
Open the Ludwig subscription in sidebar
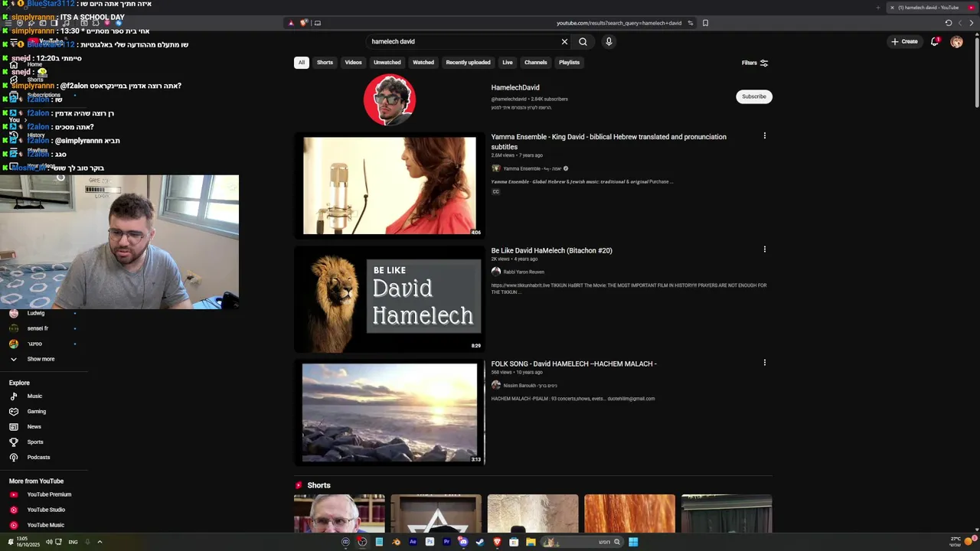click(x=36, y=313)
